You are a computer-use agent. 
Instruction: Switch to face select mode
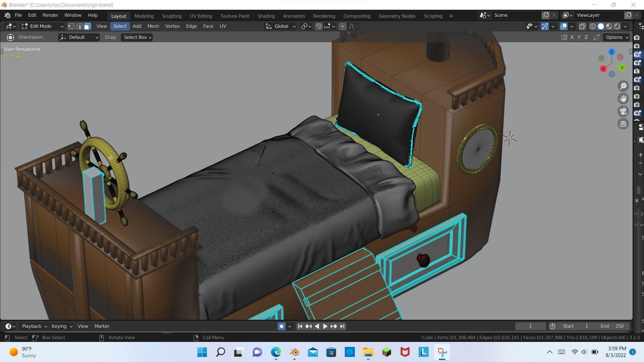pos(87,26)
